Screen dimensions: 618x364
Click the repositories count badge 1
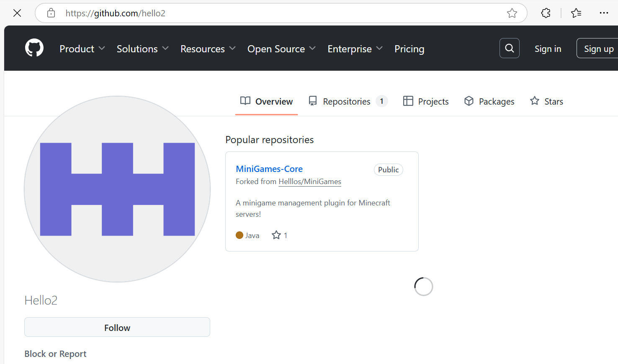tap(381, 101)
